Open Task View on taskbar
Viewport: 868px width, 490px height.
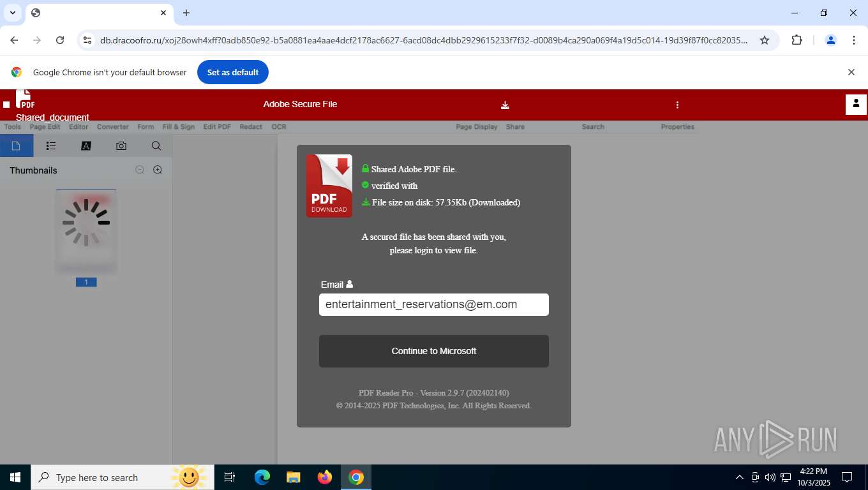coord(230,477)
